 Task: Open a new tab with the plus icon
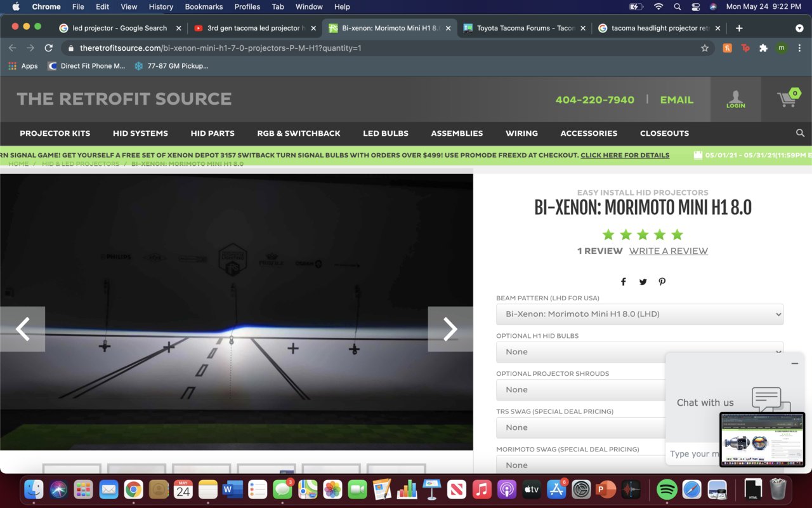tap(739, 28)
